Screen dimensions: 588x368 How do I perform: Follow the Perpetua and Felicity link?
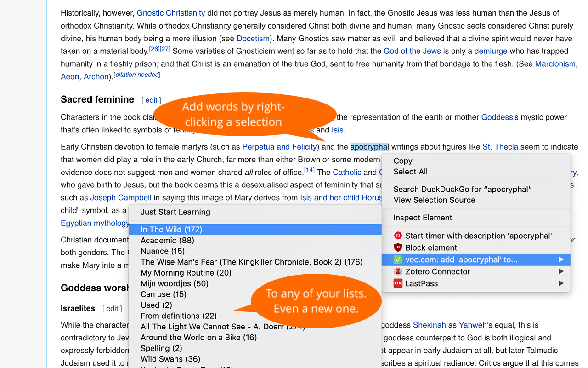click(x=280, y=147)
